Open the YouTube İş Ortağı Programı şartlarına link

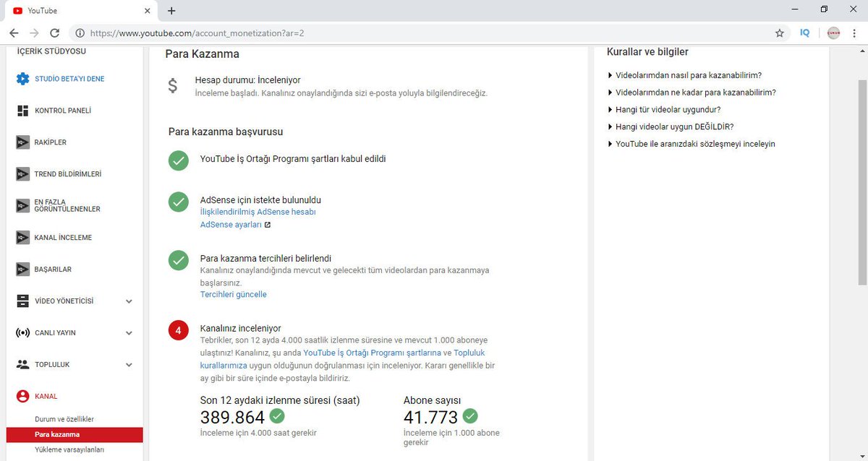click(x=372, y=353)
